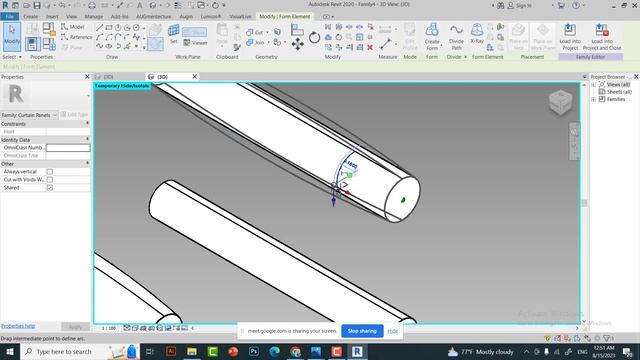Choose the Line draw tool
The image size is (640, 360).
tap(99, 28)
